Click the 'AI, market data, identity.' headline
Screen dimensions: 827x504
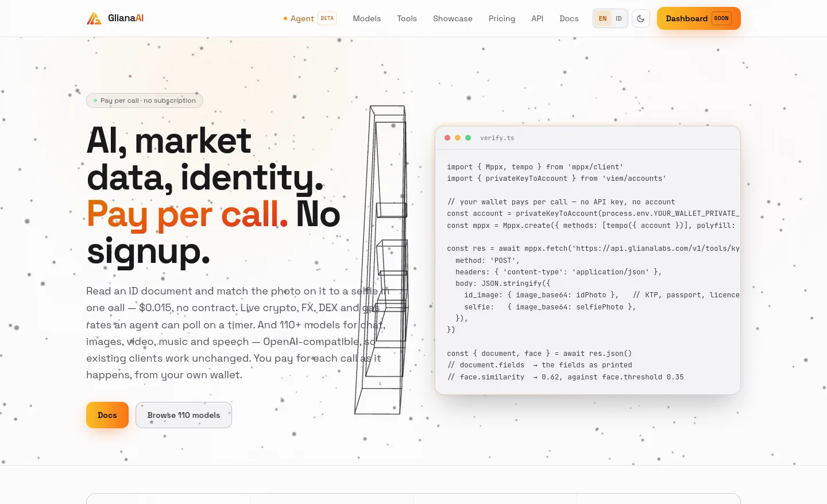205,159
